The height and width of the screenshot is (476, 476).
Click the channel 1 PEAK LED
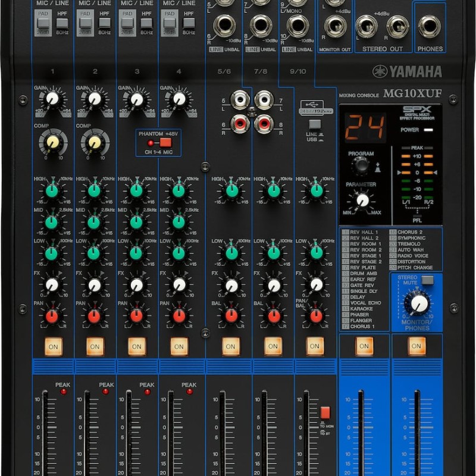pos(64,392)
